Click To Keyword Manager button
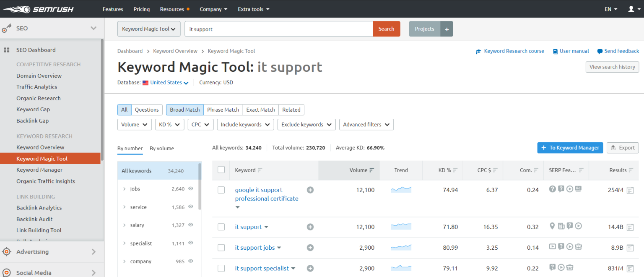The image size is (644, 277). pos(570,148)
